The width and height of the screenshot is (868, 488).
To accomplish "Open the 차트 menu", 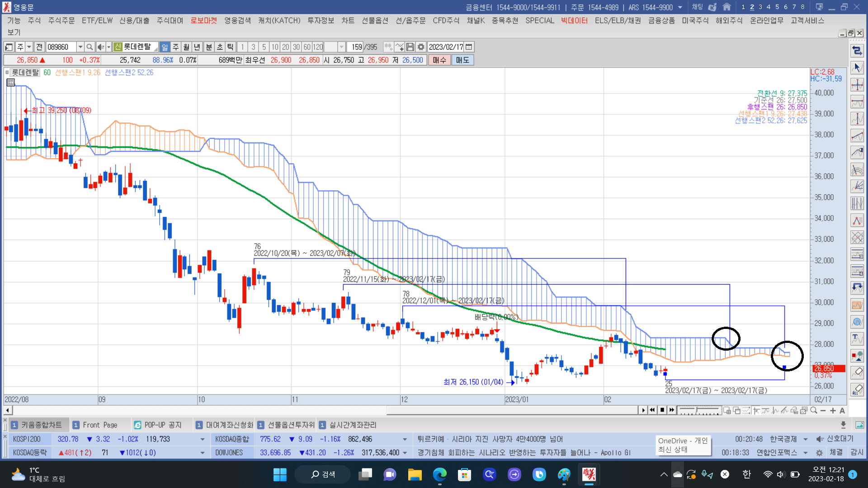I will tap(348, 20).
